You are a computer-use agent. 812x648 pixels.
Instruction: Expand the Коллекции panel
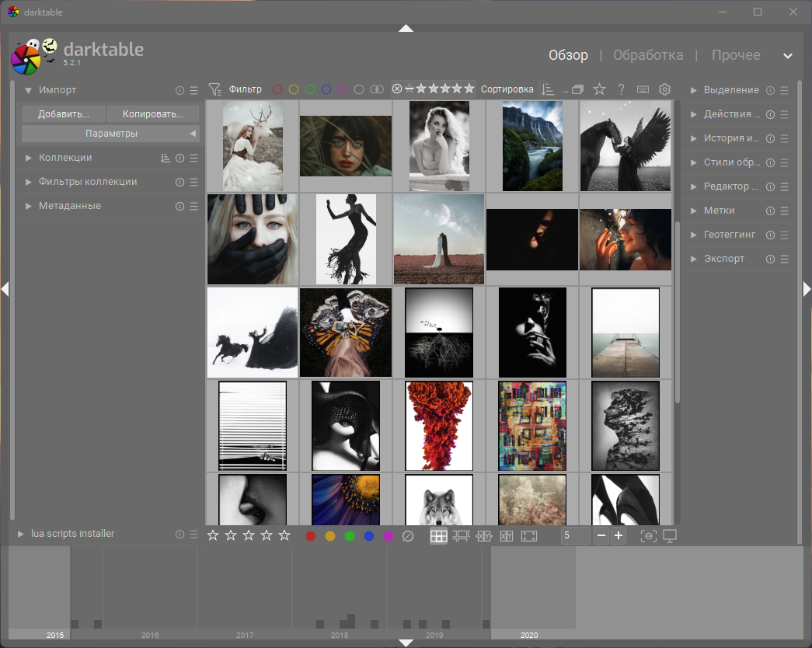point(65,158)
